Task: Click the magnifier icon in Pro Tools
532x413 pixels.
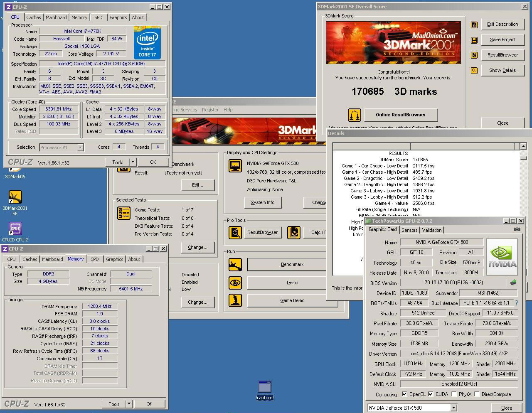Action: [235, 232]
